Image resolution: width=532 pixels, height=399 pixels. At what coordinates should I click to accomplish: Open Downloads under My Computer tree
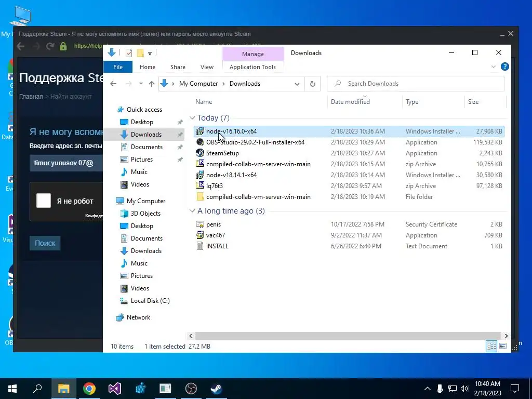click(146, 251)
